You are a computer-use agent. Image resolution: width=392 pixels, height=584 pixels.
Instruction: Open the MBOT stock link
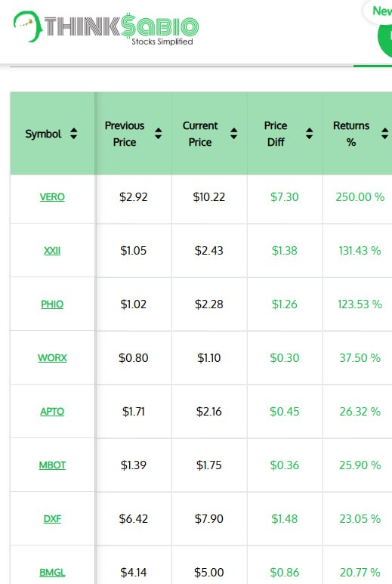tap(52, 465)
